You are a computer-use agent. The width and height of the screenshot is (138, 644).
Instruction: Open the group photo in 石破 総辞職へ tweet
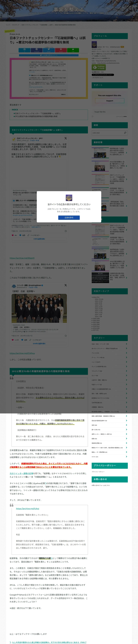[x=39, y=308]
